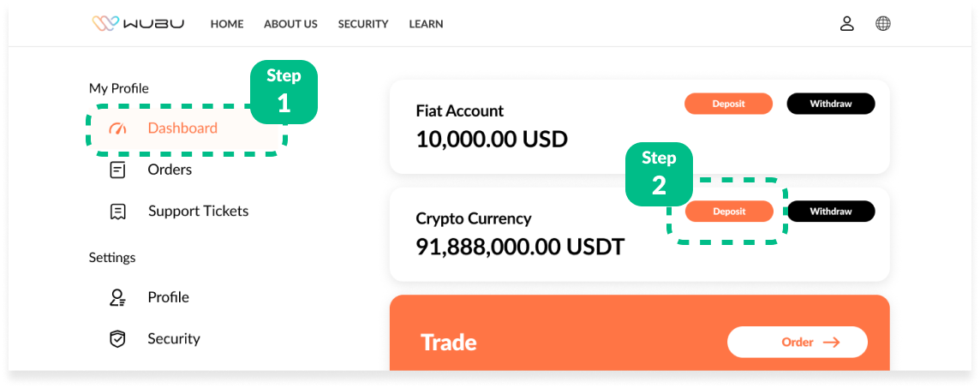Select the LEARN menu item
This screenshot has height=388, width=980.
[426, 24]
